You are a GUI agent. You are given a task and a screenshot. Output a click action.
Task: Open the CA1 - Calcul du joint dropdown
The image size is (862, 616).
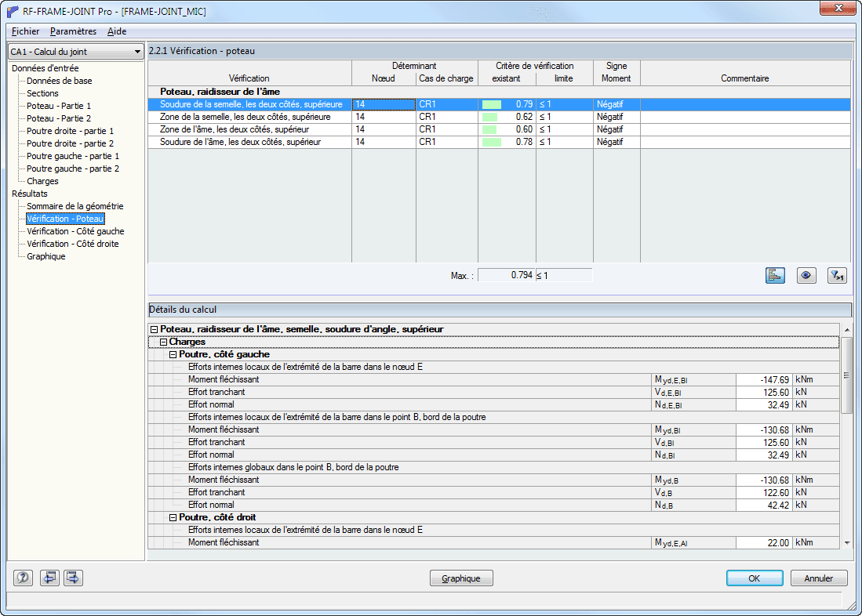tap(75, 52)
